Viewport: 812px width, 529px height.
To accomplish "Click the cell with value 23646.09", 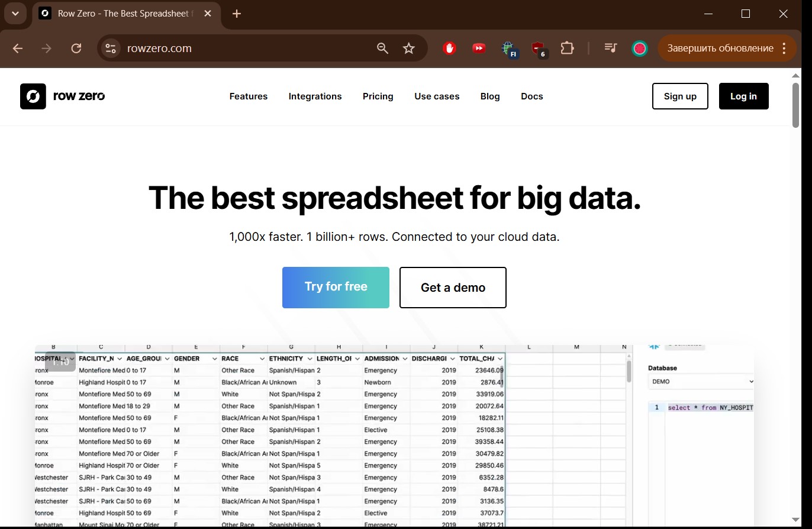I will (482, 370).
